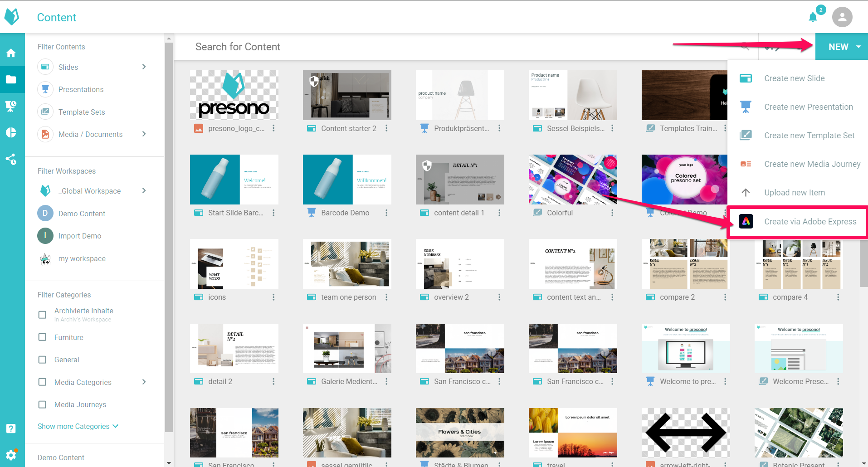Enable the Furniture category checkbox

pos(42,337)
